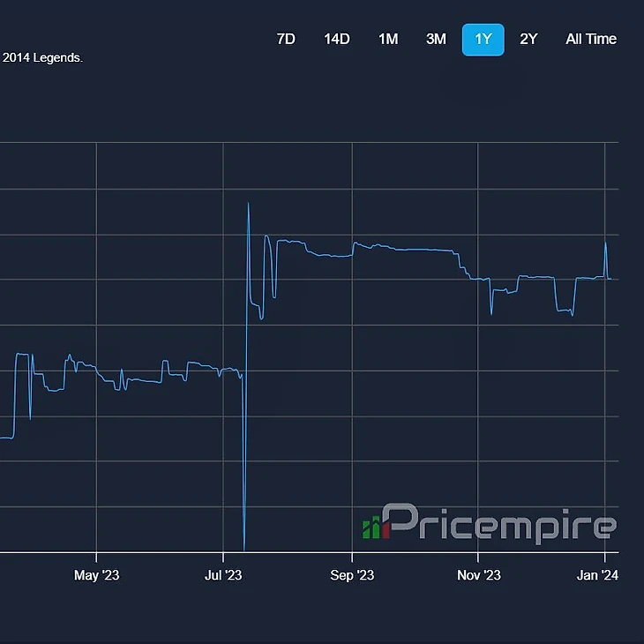Select the 14D time range
Image resolution: width=644 pixels, height=644 pixels.
(x=337, y=40)
